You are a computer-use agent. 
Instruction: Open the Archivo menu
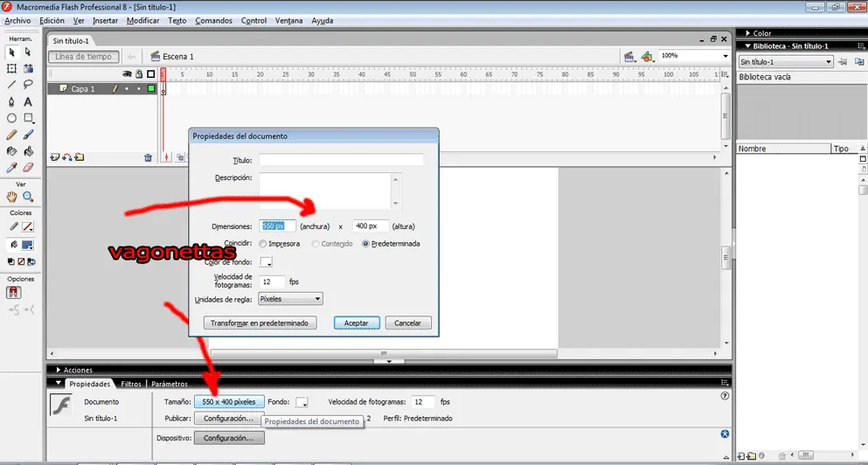(17, 20)
